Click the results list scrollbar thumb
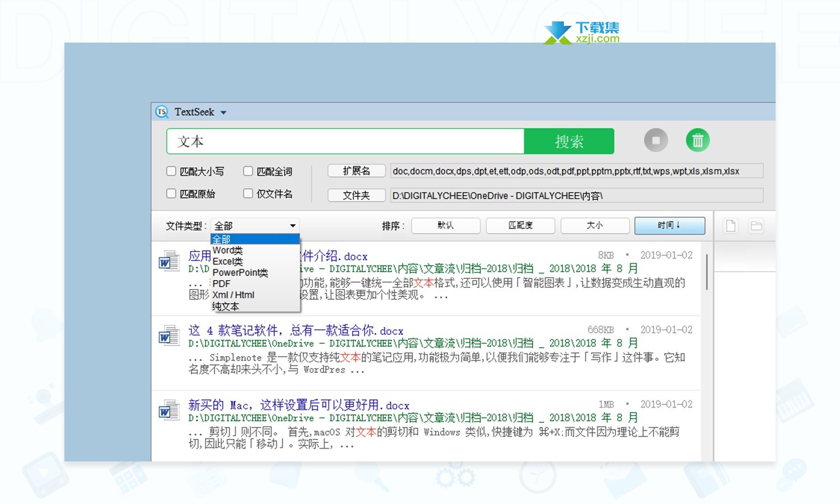The image size is (840, 504). point(707,272)
